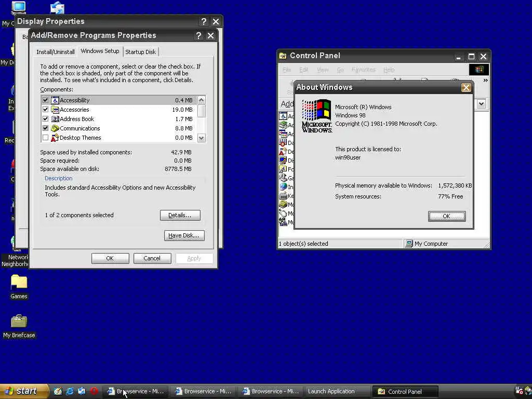532x399 pixels.
Task: Launch Outlook Express from quick launch
Action: [x=82, y=391]
